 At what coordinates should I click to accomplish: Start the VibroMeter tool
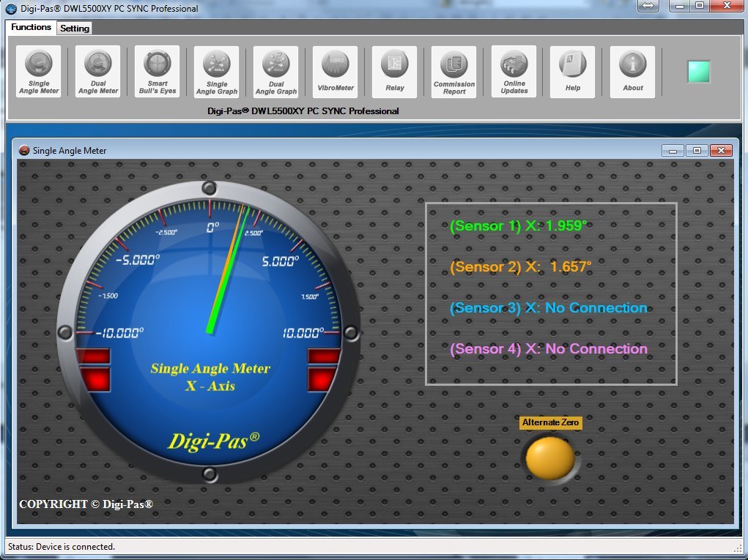(336, 72)
